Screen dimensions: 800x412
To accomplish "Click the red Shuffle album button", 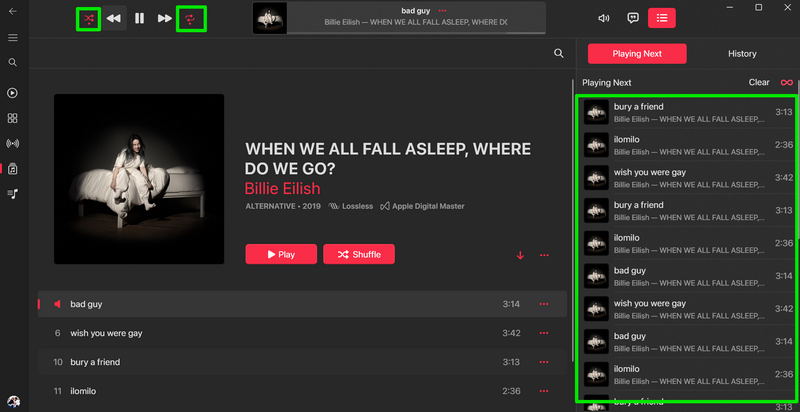I will 359,254.
